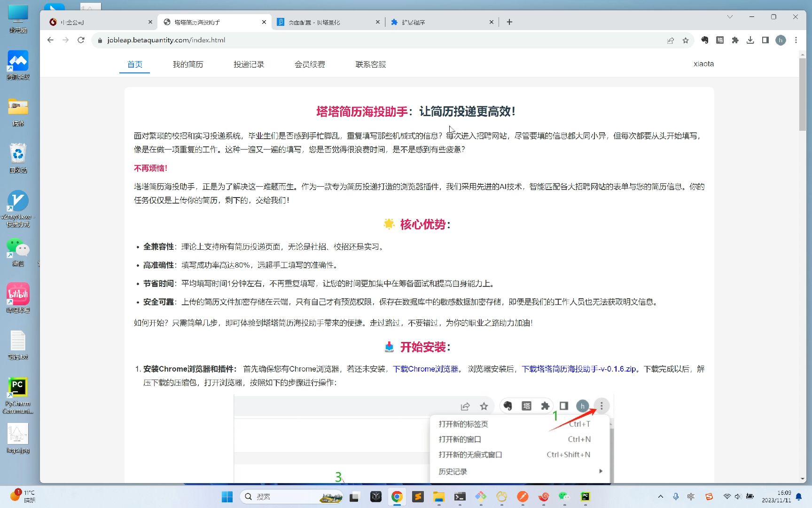
Task: Open Task View on the taskbar
Action: coord(354,497)
